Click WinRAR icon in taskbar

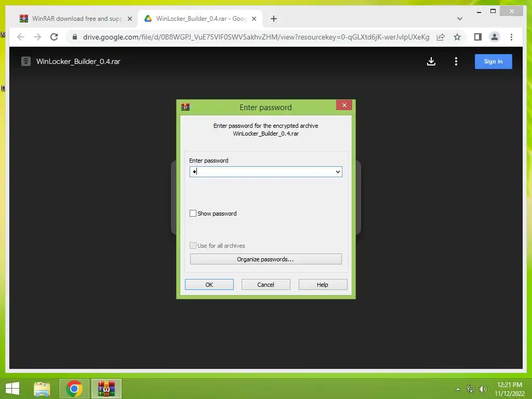(x=106, y=389)
